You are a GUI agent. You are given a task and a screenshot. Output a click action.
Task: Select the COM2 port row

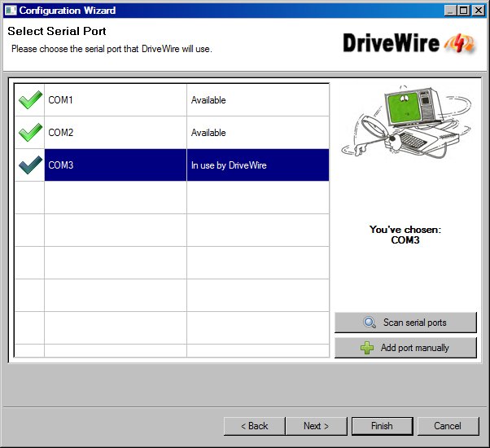tap(172, 133)
